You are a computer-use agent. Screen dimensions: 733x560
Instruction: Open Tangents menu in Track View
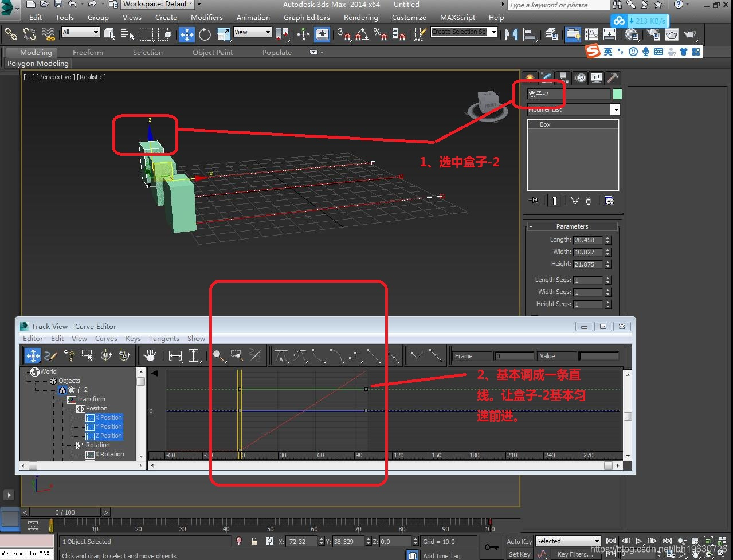164,339
